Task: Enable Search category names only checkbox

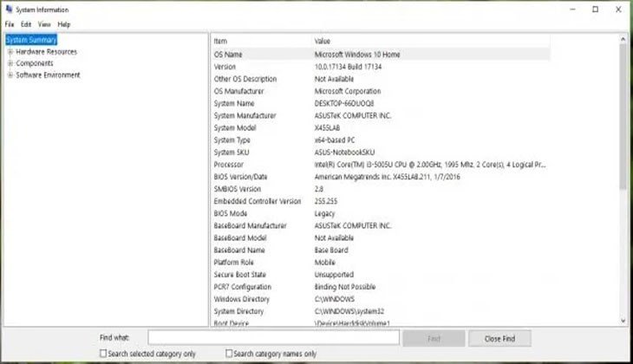Action: tap(230, 354)
